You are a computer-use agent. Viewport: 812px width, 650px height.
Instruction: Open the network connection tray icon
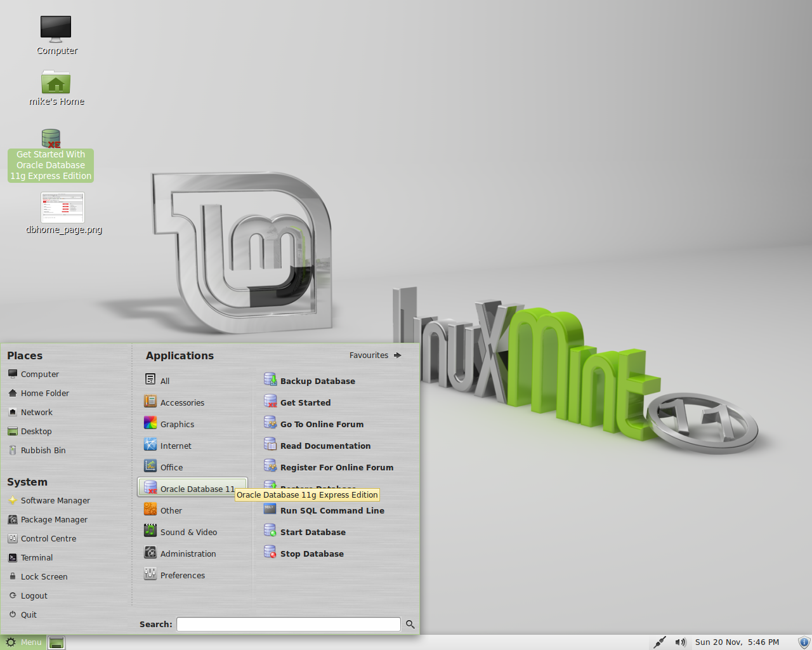click(x=660, y=642)
